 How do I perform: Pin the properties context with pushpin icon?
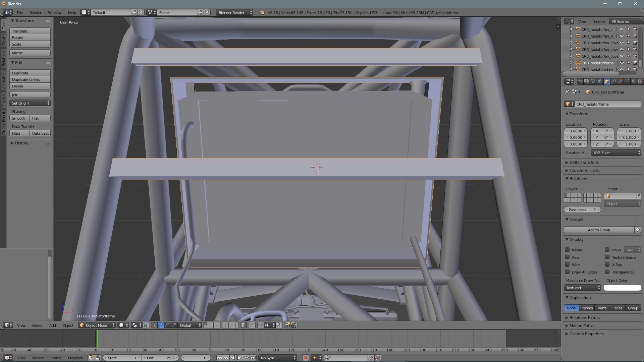point(567,92)
